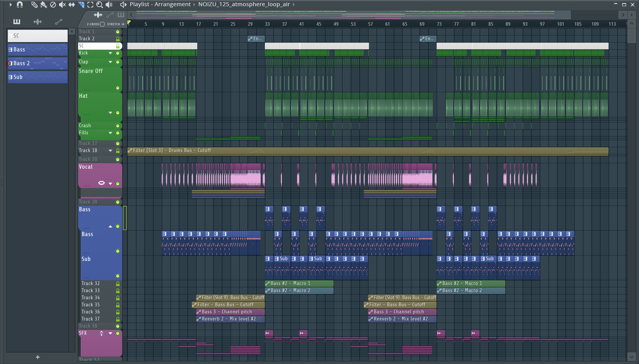Collapse the Bass group with up arrow

110,227
